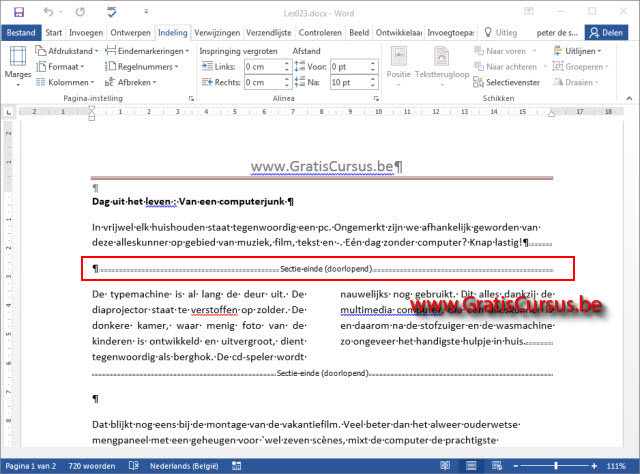Viewport: 640px width, 474px height.
Task: Click Pagina 1 van 2 in status bar
Action: 31,466
